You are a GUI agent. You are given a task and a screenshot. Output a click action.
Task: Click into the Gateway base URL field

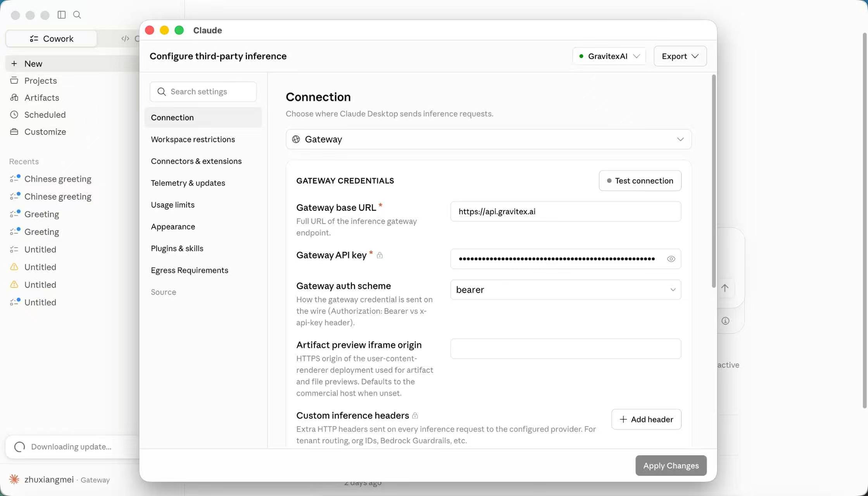pos(566,212)
